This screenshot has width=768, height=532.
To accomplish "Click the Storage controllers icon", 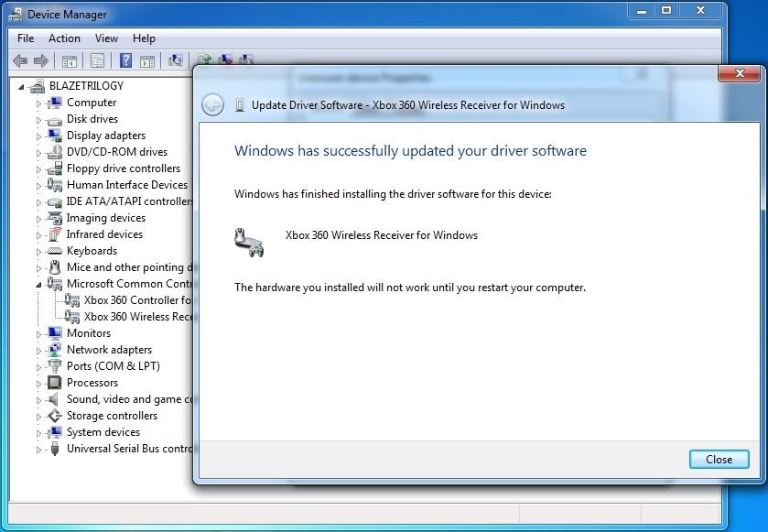I will 54,416.
